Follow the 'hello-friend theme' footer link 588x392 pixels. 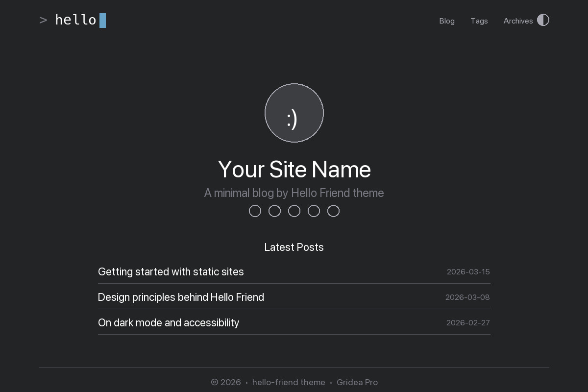289,382
